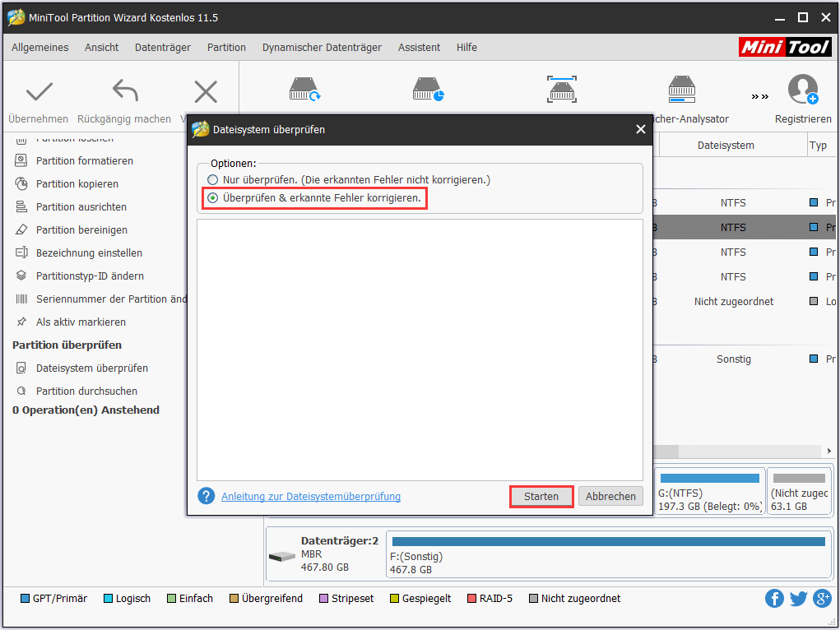Open the Datenträger menu

pyautogui.click(x=163, y=48)
